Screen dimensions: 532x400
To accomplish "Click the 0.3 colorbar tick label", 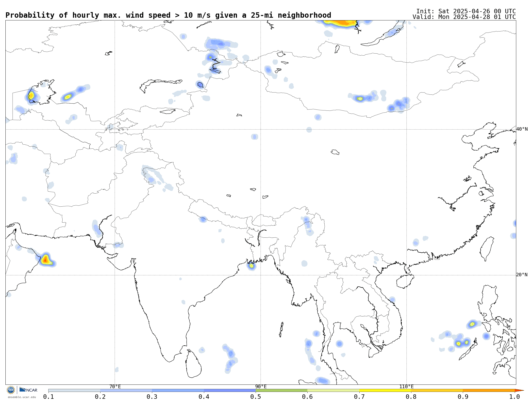I will point(152,397).
